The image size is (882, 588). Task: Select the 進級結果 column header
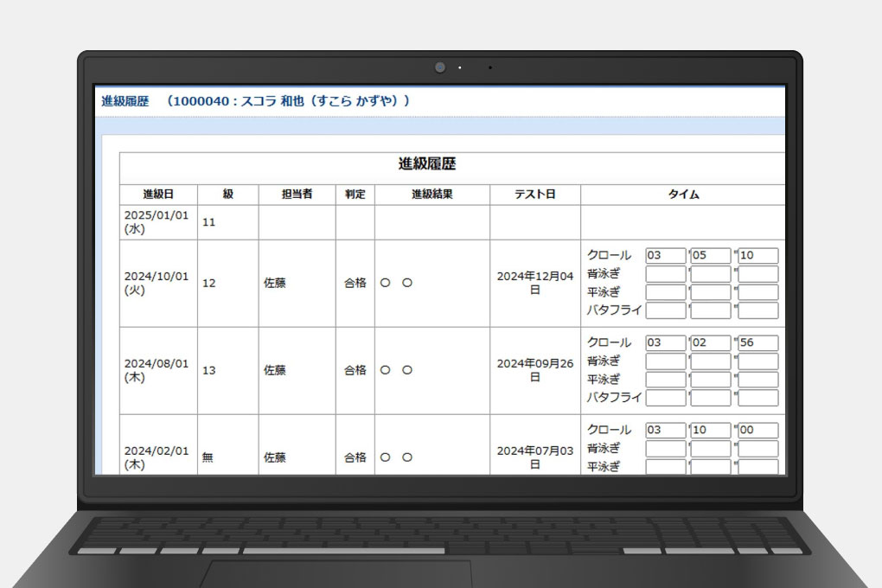pos(432,194)
